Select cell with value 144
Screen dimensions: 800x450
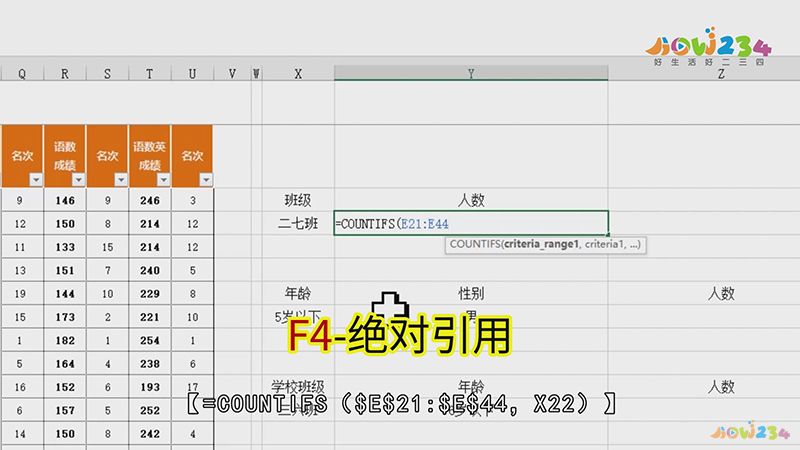click(x=65, y=294)
